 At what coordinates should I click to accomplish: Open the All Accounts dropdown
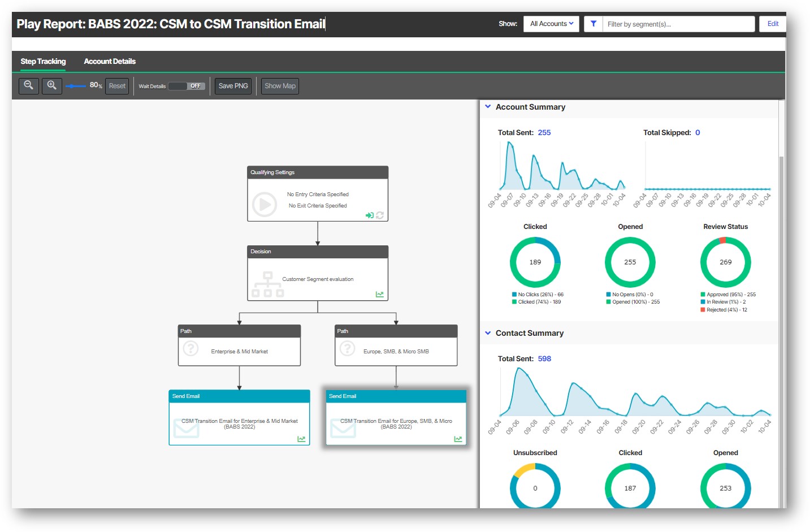pos(551,24)
